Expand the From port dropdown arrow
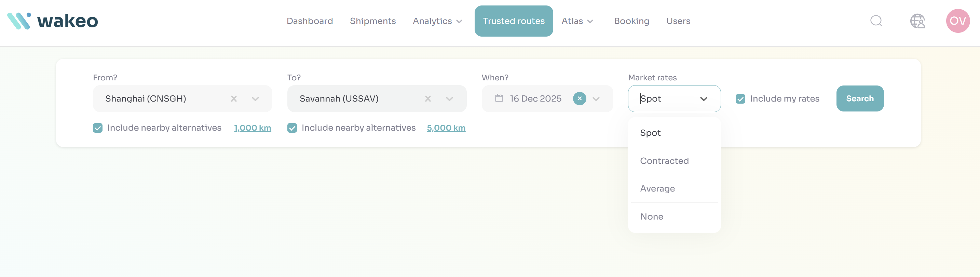The width and height of the screenshot is (980, 277). pos(255,99)
